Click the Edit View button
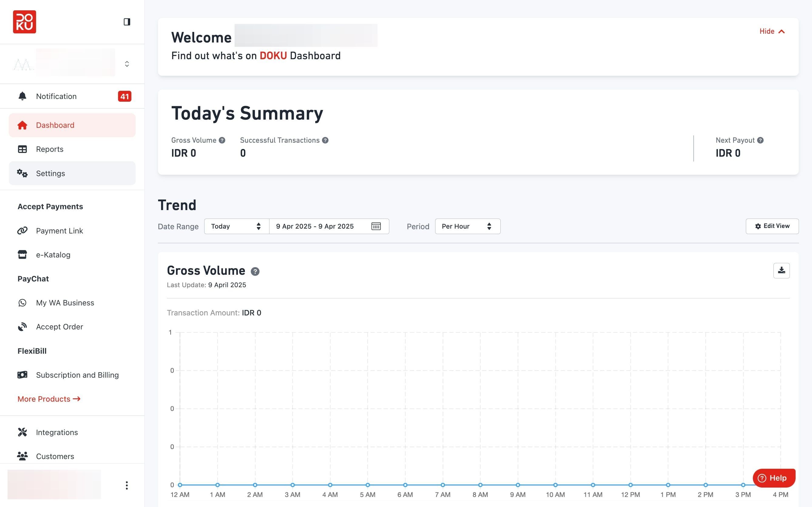 772,226
